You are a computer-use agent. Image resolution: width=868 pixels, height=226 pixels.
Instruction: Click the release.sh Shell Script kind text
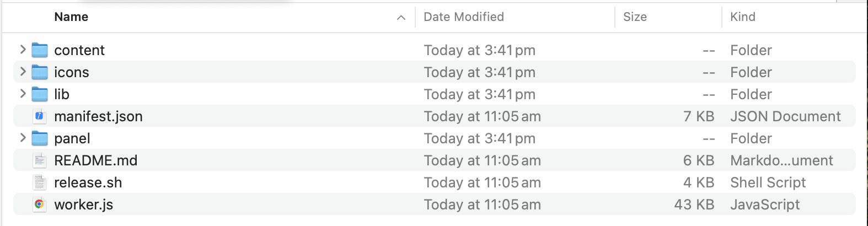pos(768,182)
